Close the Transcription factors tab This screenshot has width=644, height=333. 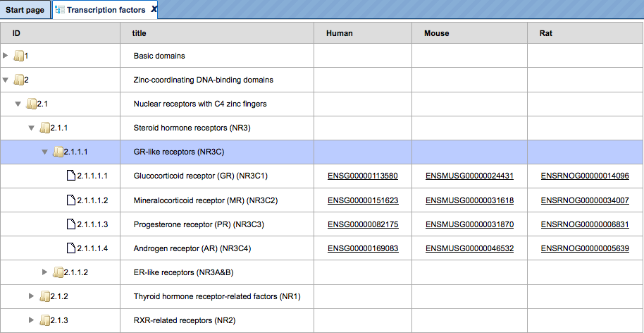coord(154,9)
